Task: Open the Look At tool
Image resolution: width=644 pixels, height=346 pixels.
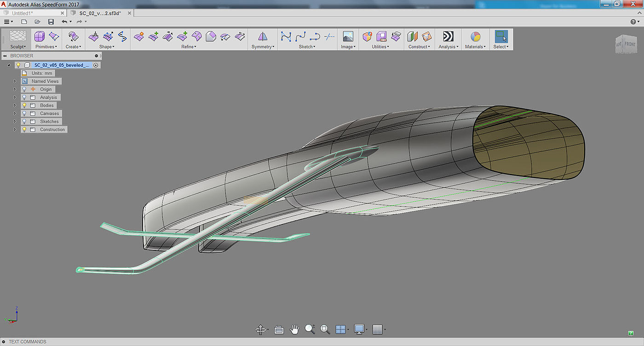Action: tap(278, 329)
